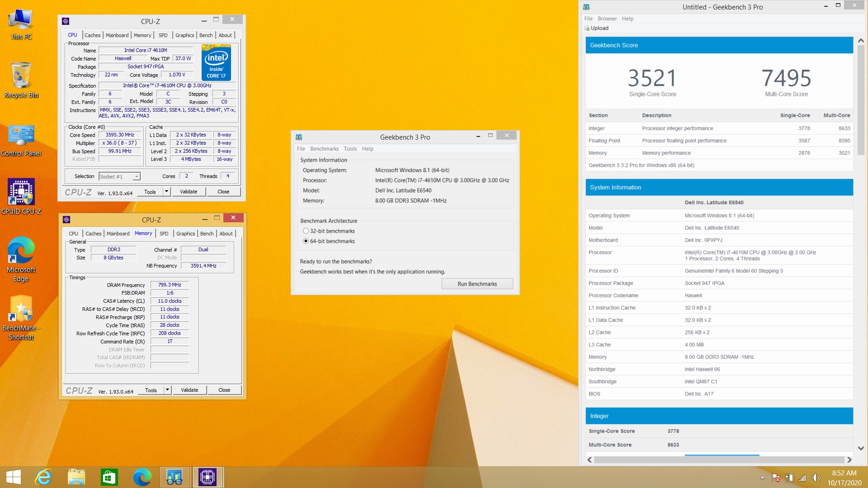868x488 pixels.
Task: Open the File menu in the Geekbench results window
Action: tap(588, 19)
